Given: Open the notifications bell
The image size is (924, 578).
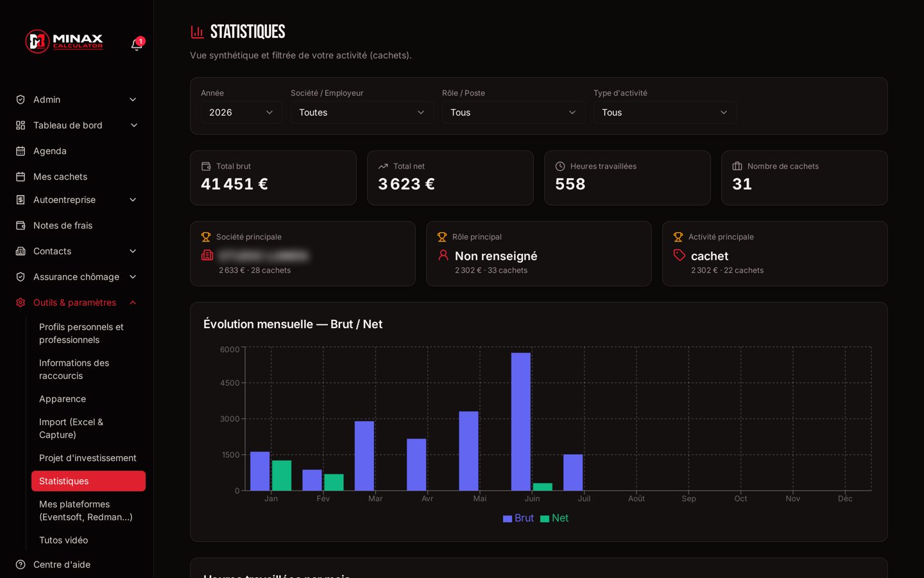Looking at the screenshot, I should pos(136,44).
